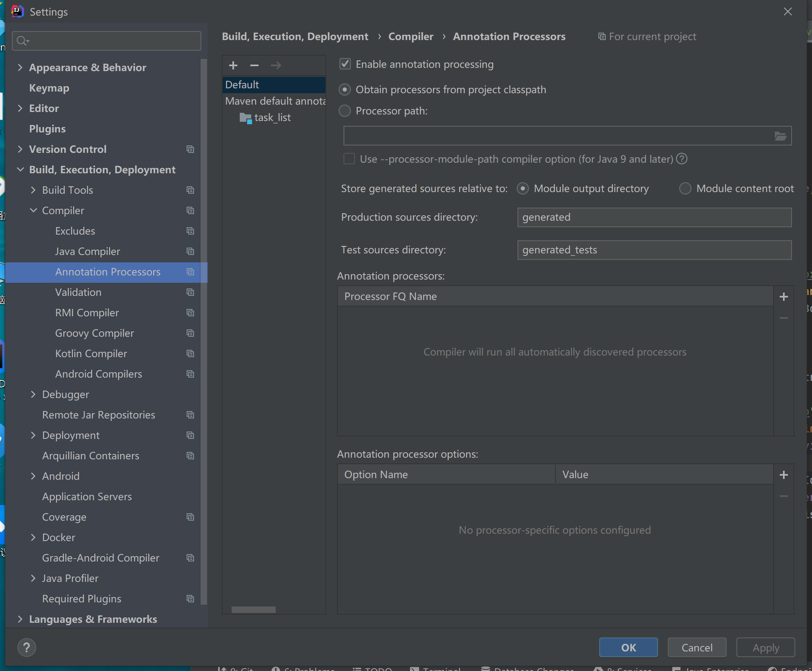
Task: Remove annotation processor option
Action: pos(784,496)
